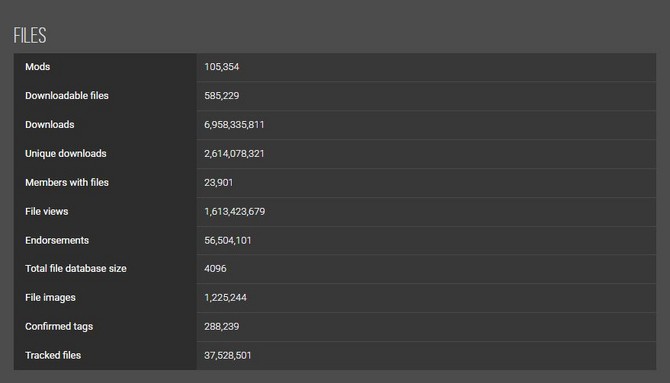Select the Unique downloads label
Viewport: 670px width, 383px height.
tap(66, 153)
